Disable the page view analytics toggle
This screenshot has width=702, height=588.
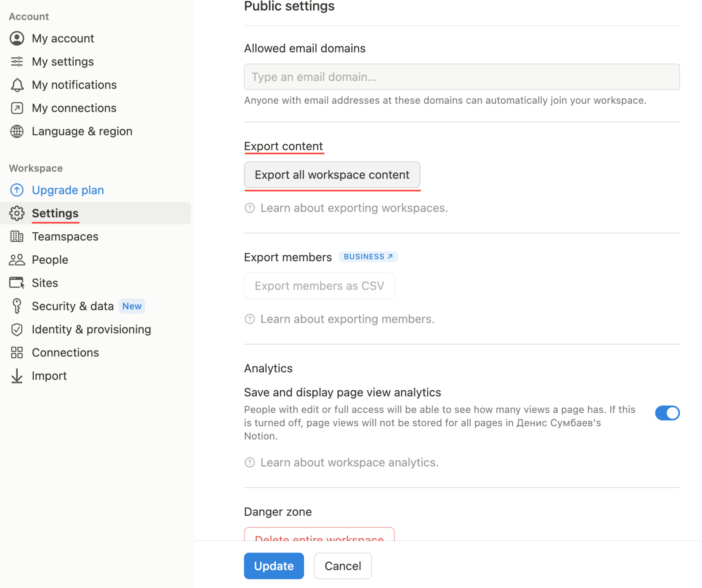(667, 413)
